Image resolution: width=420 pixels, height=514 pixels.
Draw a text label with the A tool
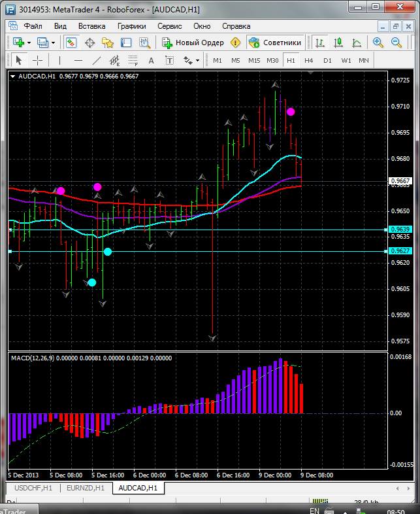[x=151, y=60]
